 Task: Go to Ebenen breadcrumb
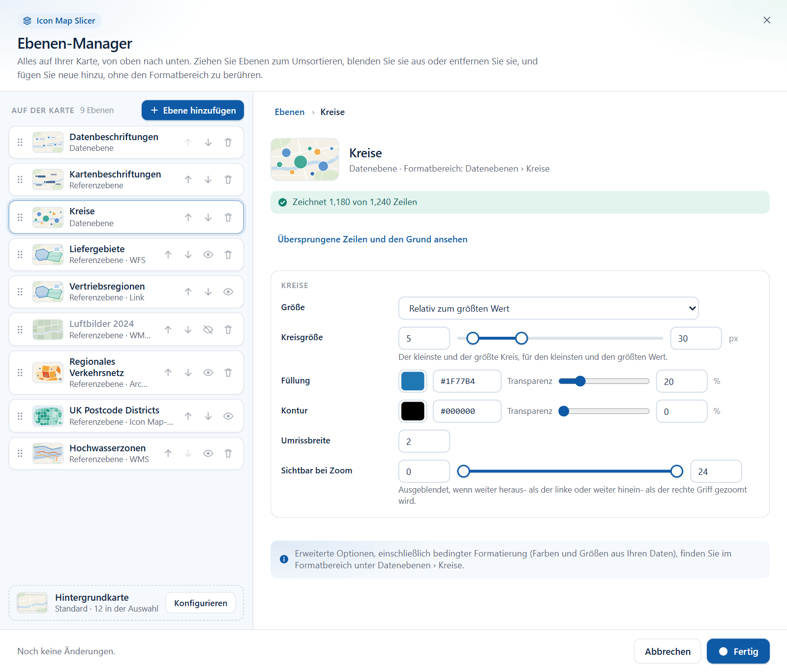[x=290, y=112]
